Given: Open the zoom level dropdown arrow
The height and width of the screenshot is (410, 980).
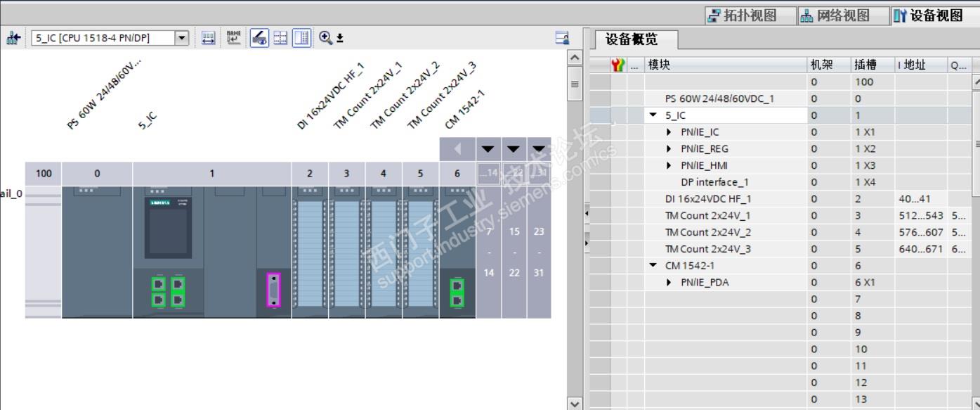Looking at the screenshot, I should coord(340,39).
